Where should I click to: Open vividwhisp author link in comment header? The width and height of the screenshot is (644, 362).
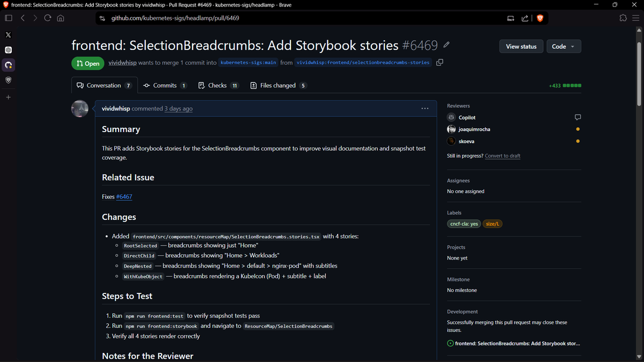[x=116, y=108]
